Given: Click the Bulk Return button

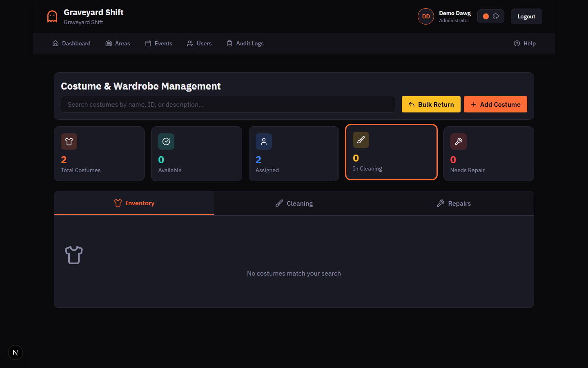Looking at the screenshot, I should [431, 104].
